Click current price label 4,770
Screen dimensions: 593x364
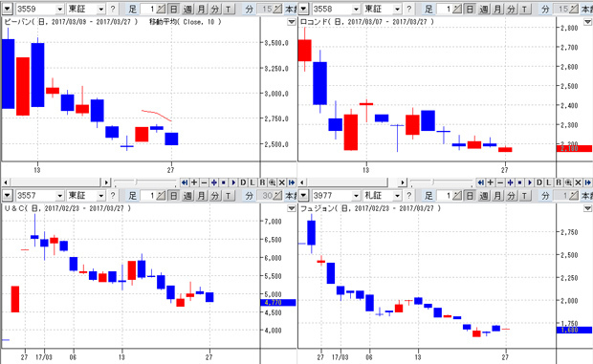point(278,303)
